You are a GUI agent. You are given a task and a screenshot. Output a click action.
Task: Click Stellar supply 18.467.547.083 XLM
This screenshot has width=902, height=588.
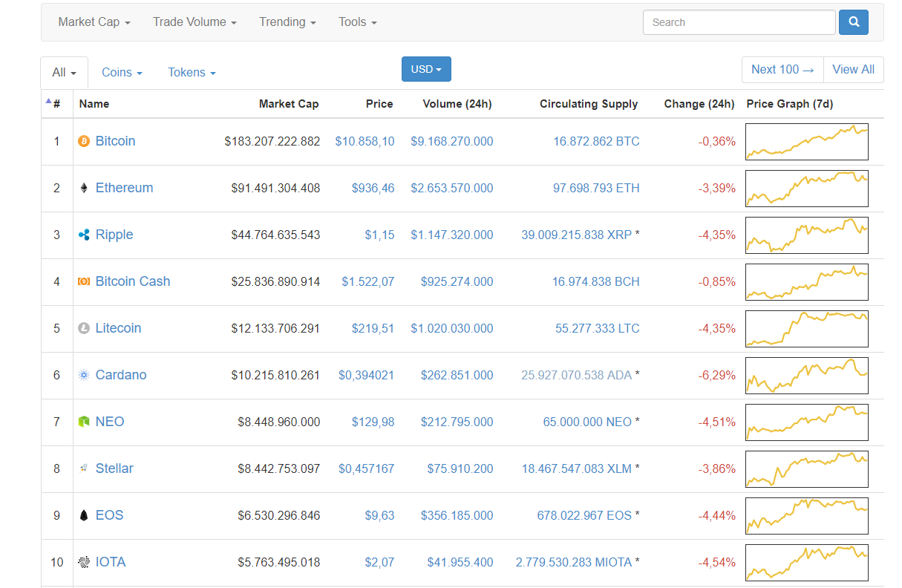[x=576, y=468]
